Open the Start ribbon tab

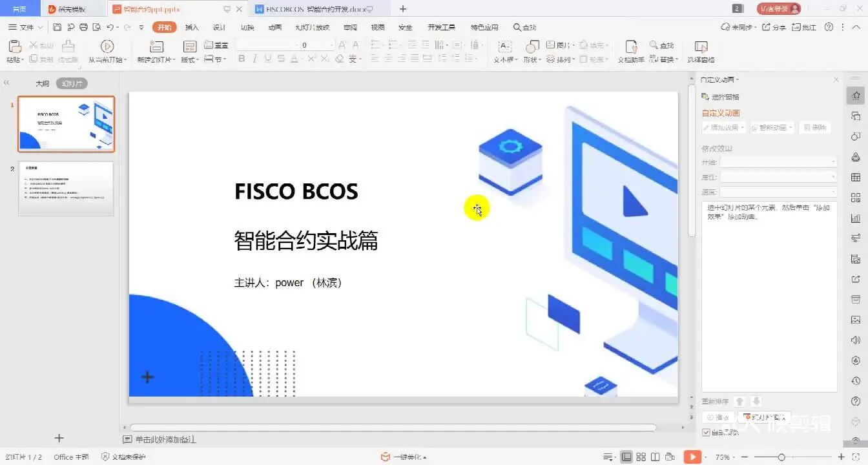click(x=165, y=27)
